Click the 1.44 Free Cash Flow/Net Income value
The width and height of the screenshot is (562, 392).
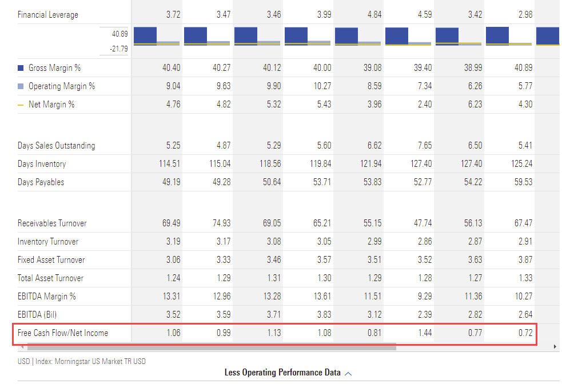click(x=424, y=333)
